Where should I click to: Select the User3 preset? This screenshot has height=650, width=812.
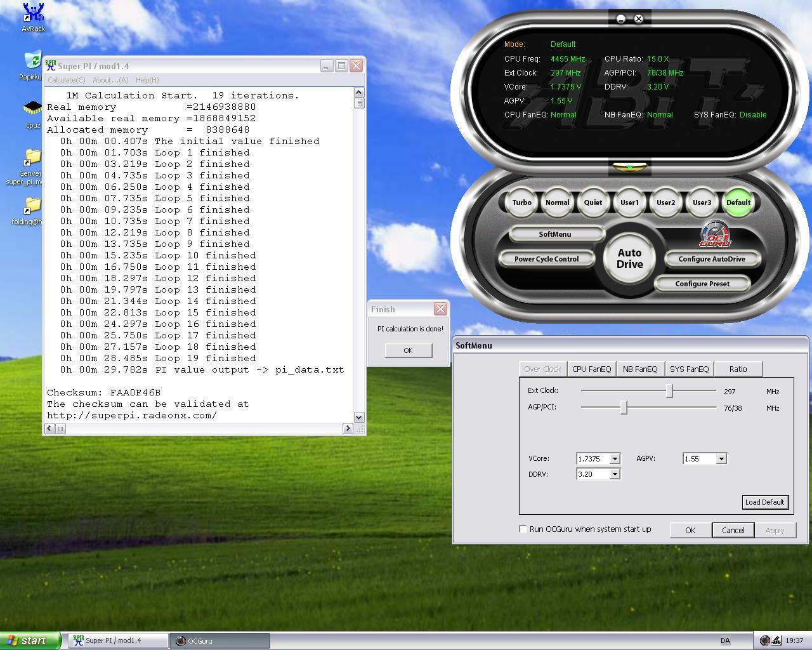pyautogui.click(x=702, y=202)
